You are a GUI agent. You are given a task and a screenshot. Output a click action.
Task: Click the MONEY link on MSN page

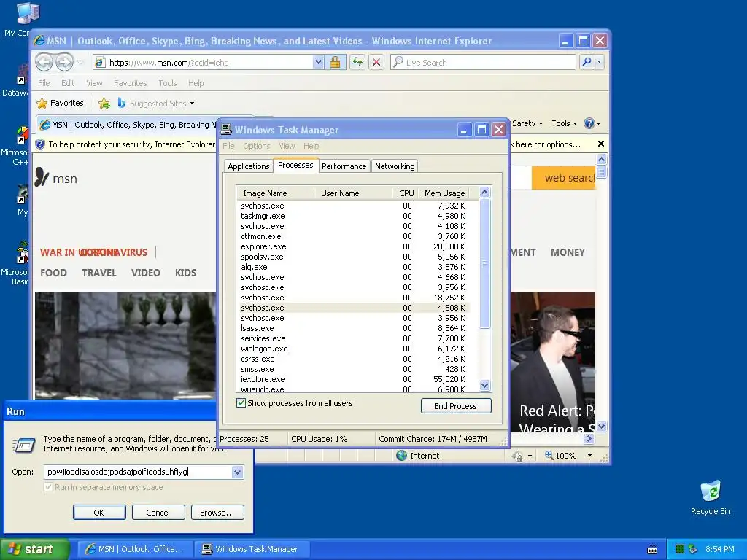[x=568, y=252]
